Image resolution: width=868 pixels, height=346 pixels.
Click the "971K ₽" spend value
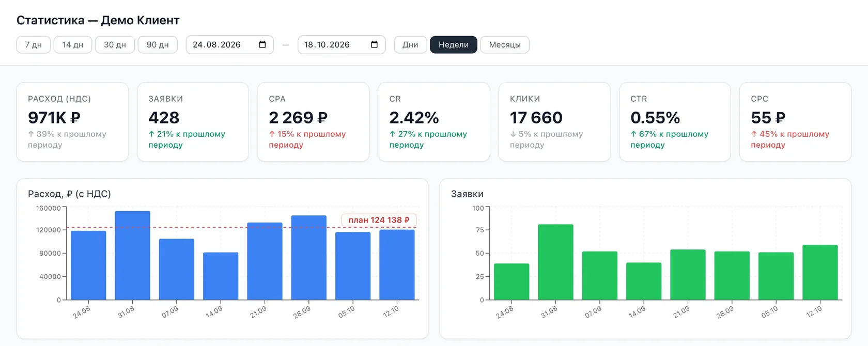click(x=54, y=118)
